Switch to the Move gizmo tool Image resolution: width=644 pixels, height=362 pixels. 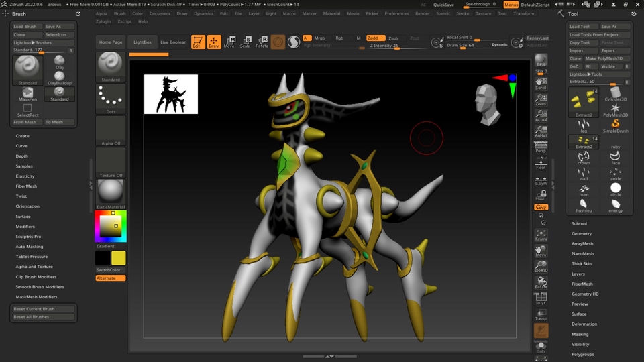coord(229,42)
